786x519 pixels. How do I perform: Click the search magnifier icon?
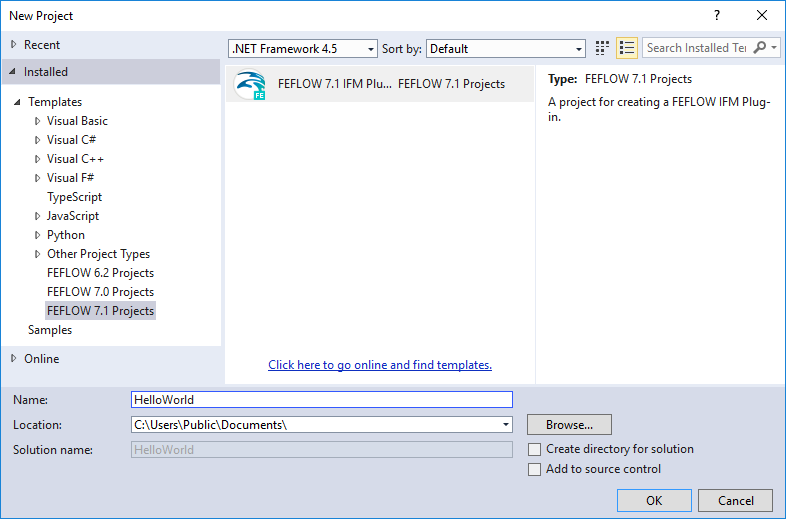(x=759, y=48)
